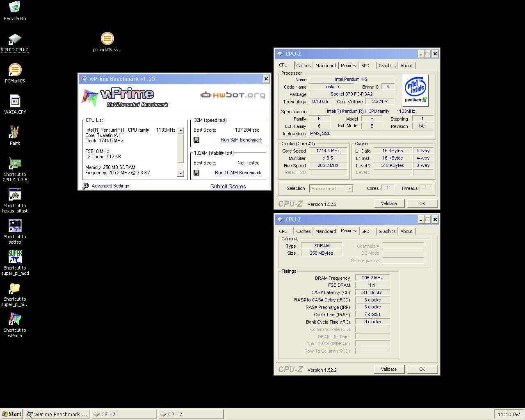This screenshot has height=420, width=525.
Task: Click the floppy save icon for 32M score
Action: [x=196, y=140]
